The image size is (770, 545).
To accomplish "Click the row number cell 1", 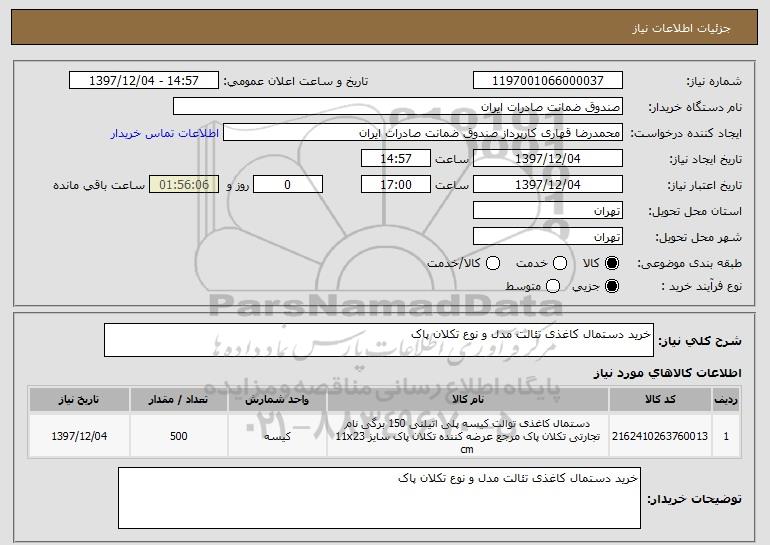I will (726, 436).
